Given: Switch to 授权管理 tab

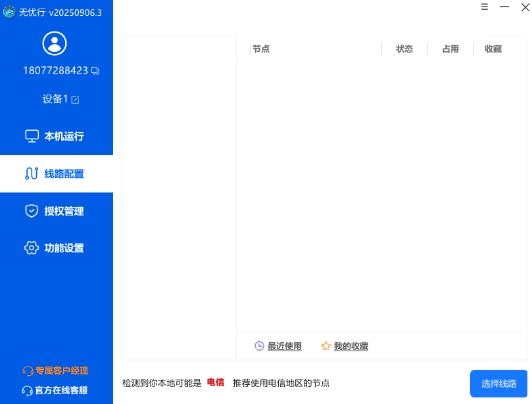Looking at the screenshot, I should coord(57,211).
